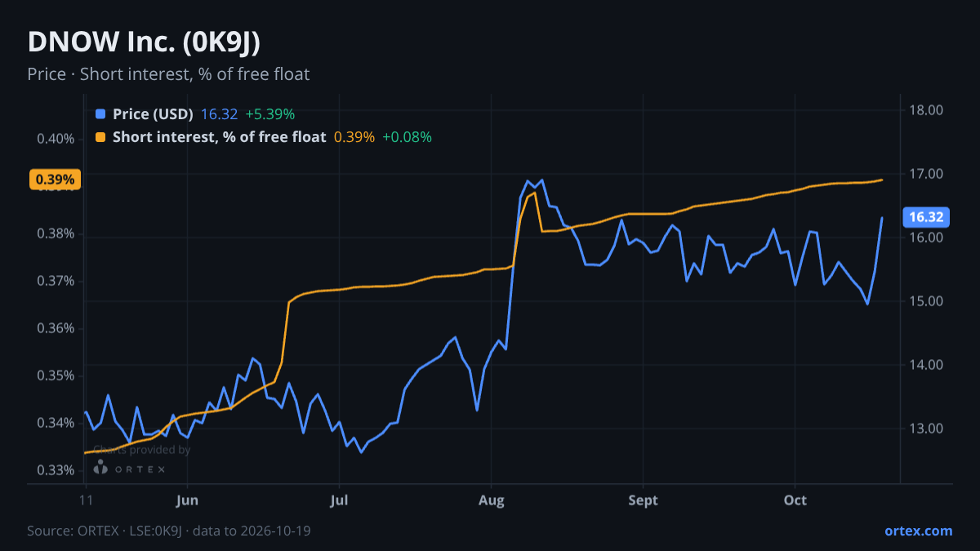Click the 0.36% left-axis label
The width and height of the screenshot is (980, 551).
coord(56,329)
